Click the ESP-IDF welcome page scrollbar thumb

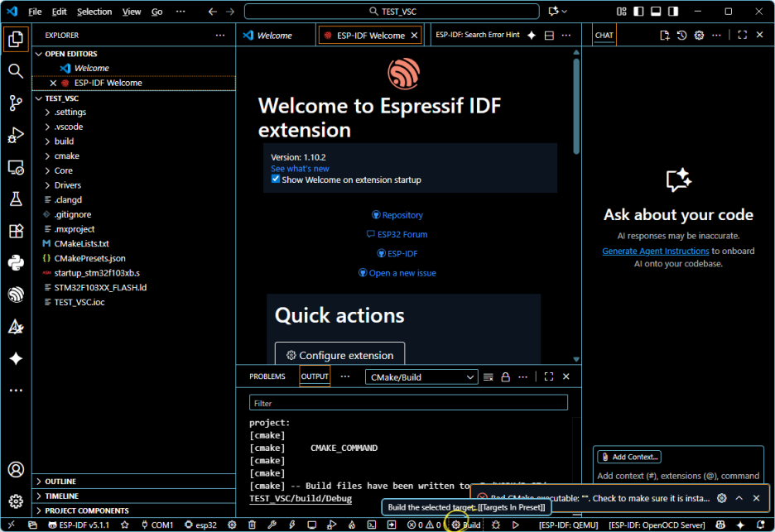click(x=576, y=106)
